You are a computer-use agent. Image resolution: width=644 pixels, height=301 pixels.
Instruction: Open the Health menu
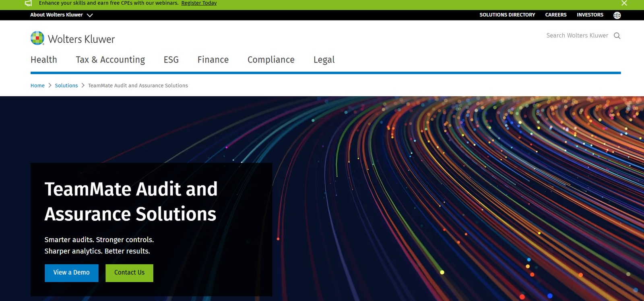click(x=44, y=60)
